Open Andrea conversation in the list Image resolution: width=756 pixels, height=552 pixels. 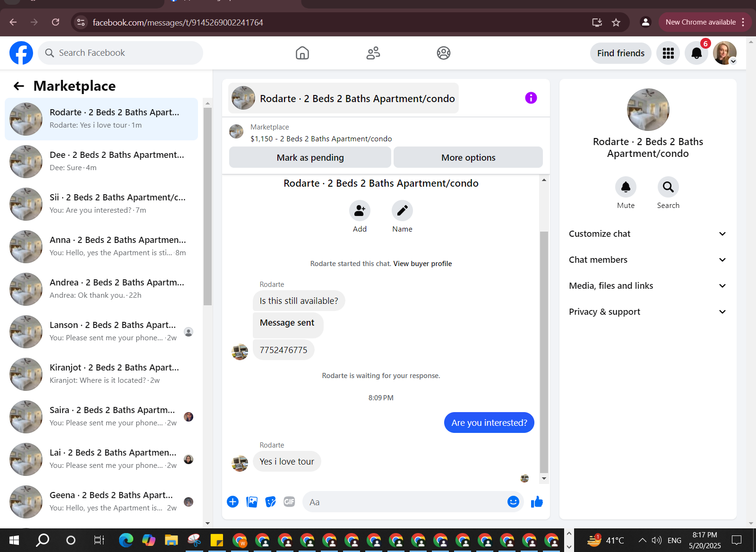[102, 289]
